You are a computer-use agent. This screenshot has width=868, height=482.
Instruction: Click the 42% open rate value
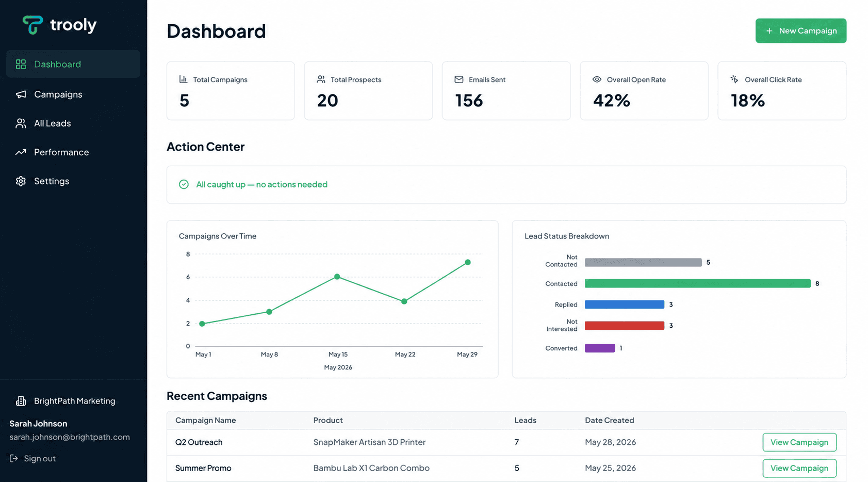[612, 100]
